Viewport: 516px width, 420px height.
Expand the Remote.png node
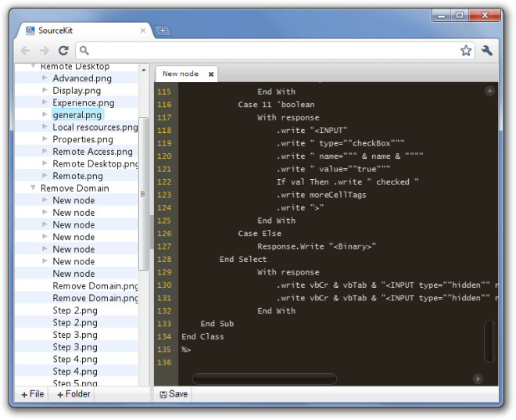point(45,175)
